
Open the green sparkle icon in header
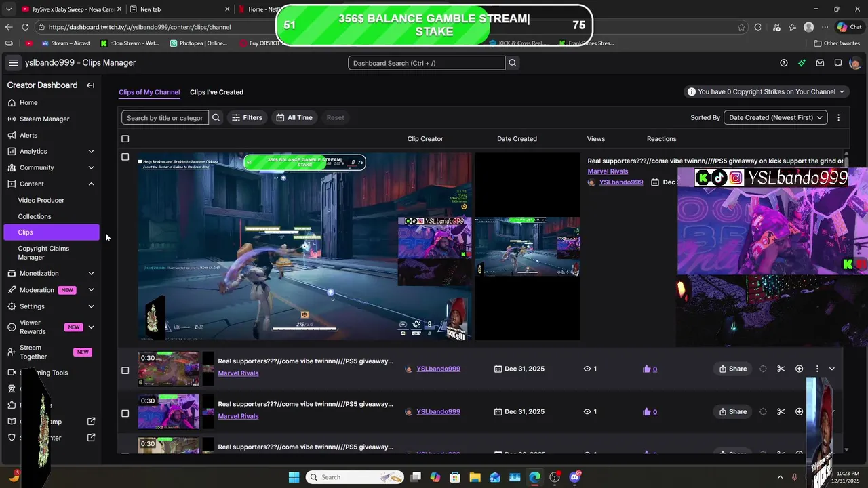pyautogui.click(x=802, y=63)
